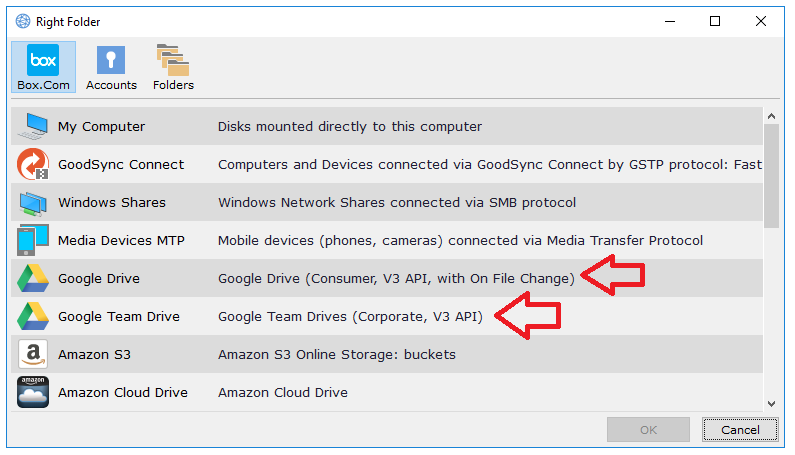Viewport: 795px width, 455px height.
Task: Click the GoodSync Connect orange icon
Action: (x=33, y=165)
